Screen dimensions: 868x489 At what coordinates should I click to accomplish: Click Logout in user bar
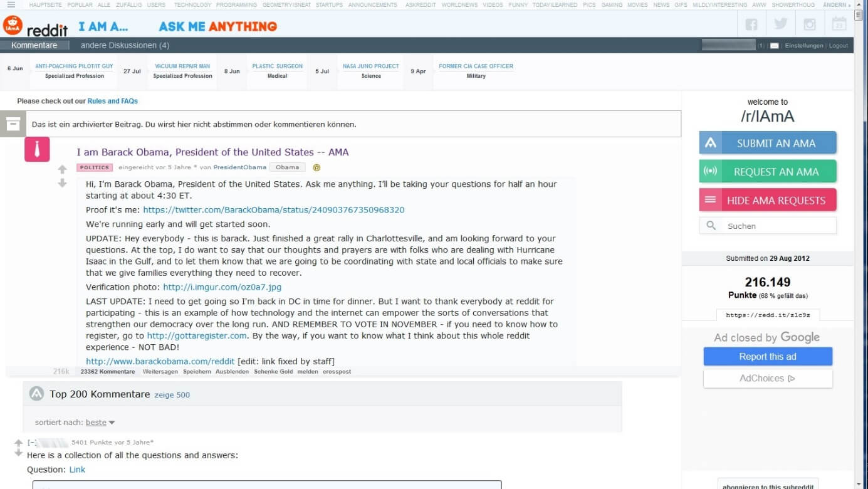point(839,46)
